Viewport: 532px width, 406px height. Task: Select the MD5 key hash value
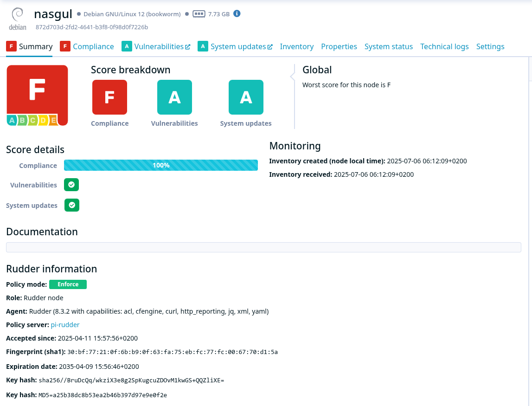click(103, 395)
